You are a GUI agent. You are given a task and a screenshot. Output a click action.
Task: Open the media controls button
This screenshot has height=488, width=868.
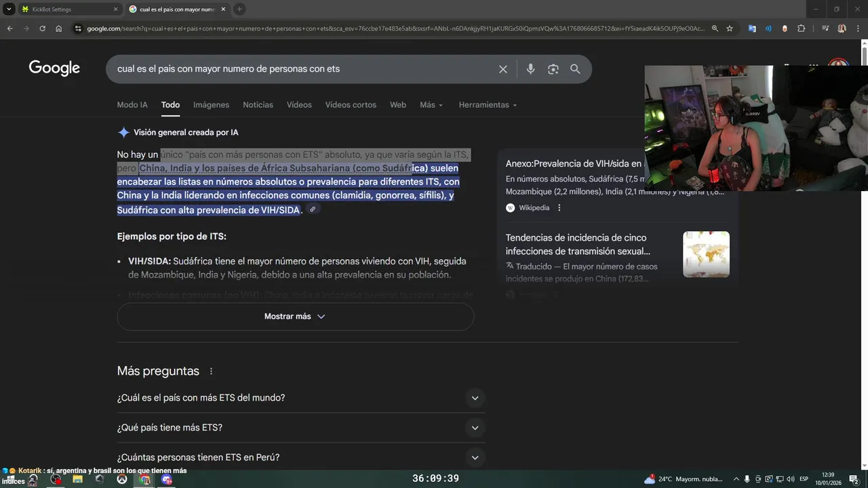[x=825, y=28]
